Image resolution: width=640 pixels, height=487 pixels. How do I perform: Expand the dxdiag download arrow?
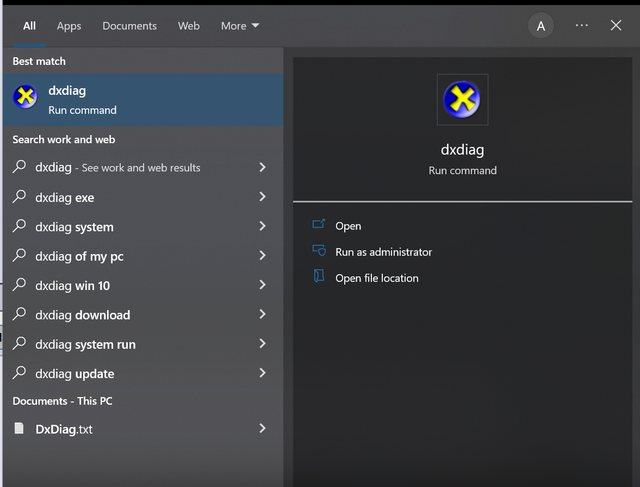262,314
